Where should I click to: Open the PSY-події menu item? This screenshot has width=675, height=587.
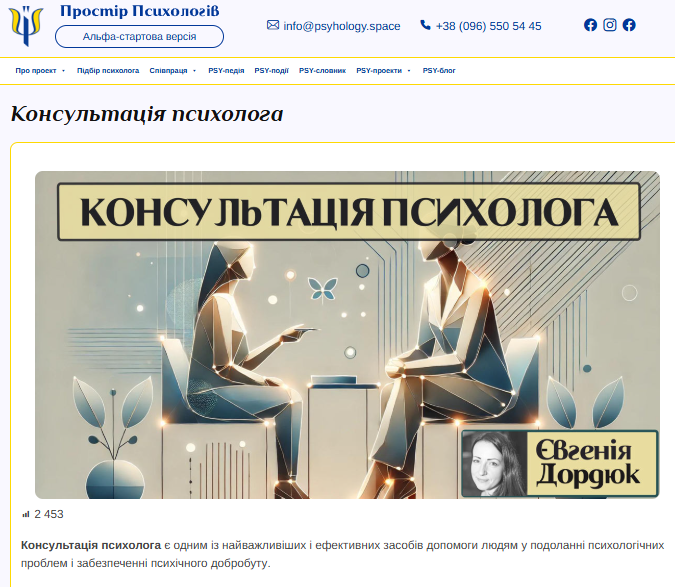click(271, 71)
